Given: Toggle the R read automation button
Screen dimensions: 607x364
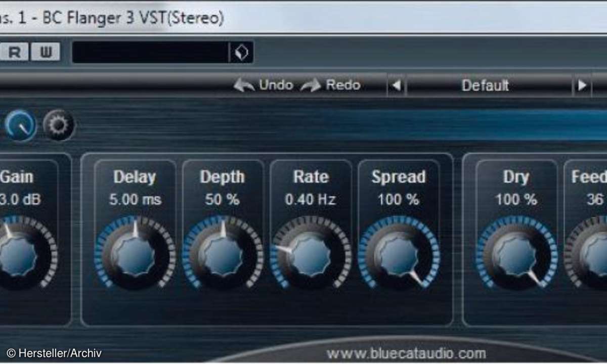Looking at the screenshot, I should [15, 52].
